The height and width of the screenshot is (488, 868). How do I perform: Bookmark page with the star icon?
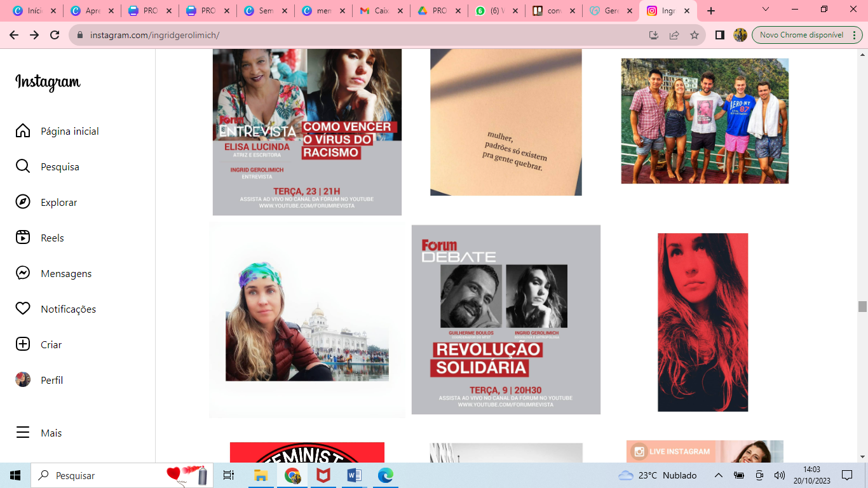click(x=695, y=35)
